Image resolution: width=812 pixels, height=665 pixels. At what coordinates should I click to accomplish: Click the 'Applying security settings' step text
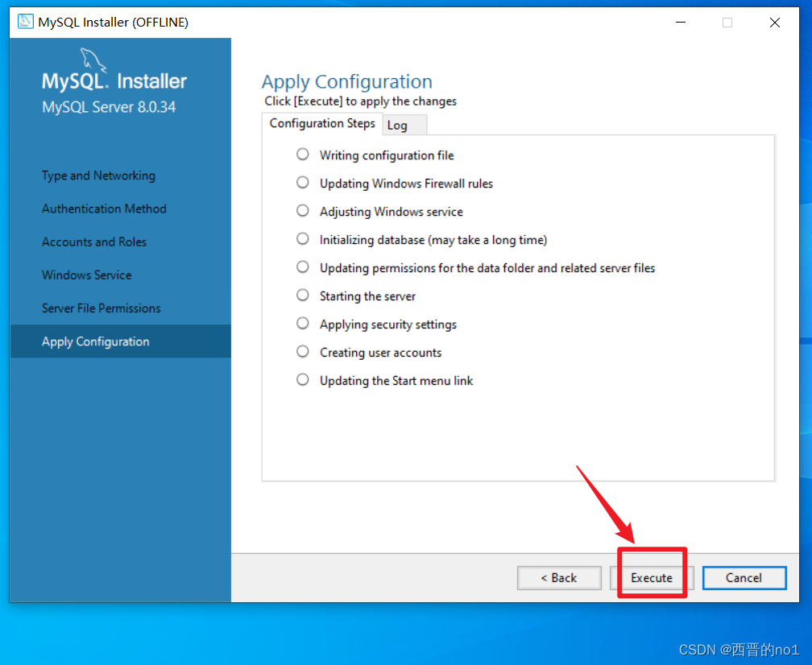coord(388,324)
